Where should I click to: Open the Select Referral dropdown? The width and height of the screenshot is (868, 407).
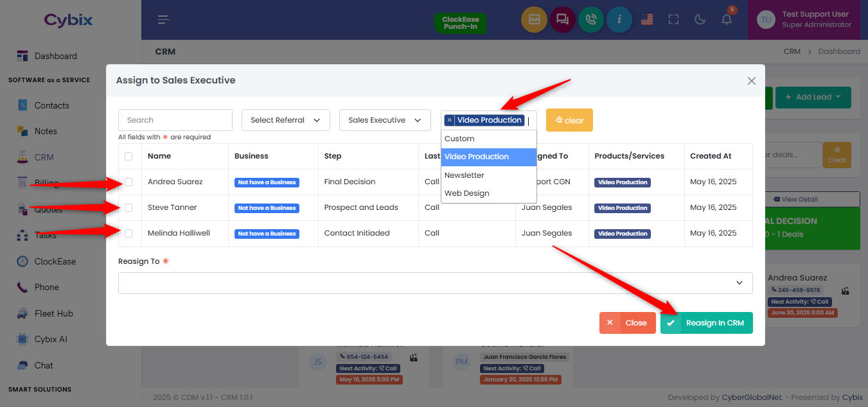pyautogui.click(x=286, y=120)
